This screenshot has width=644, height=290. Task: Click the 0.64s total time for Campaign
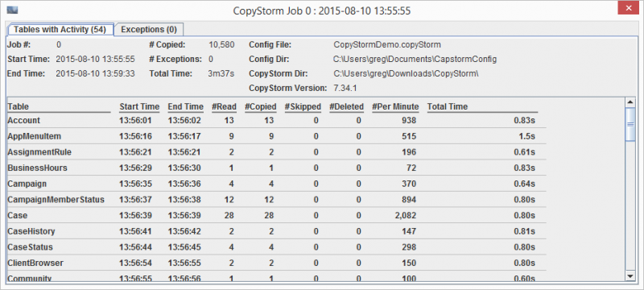point(526,184)
